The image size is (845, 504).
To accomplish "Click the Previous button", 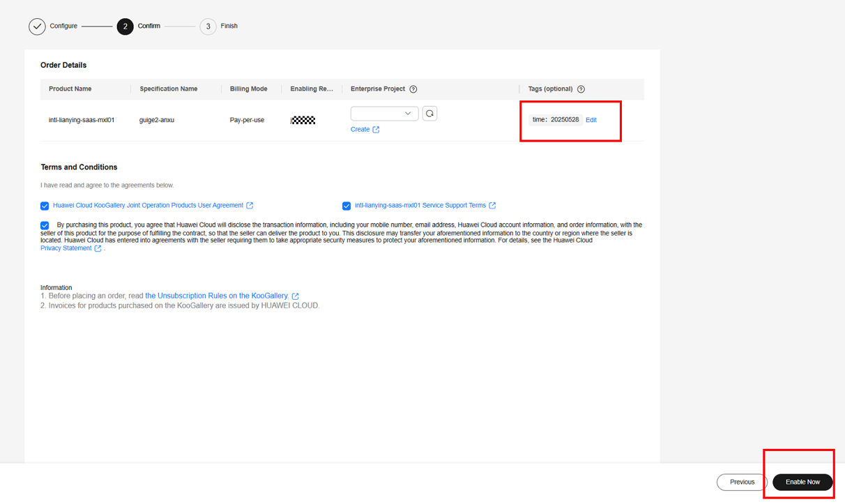I will [742, 482].
